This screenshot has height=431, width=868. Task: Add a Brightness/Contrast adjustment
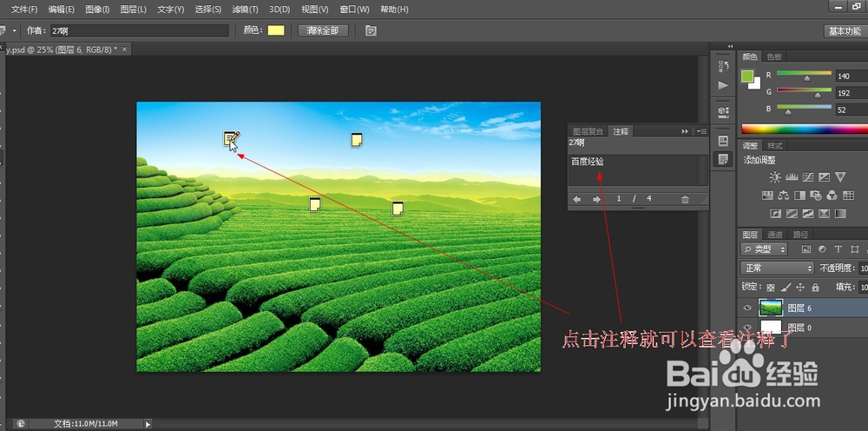tap(775, 177)
